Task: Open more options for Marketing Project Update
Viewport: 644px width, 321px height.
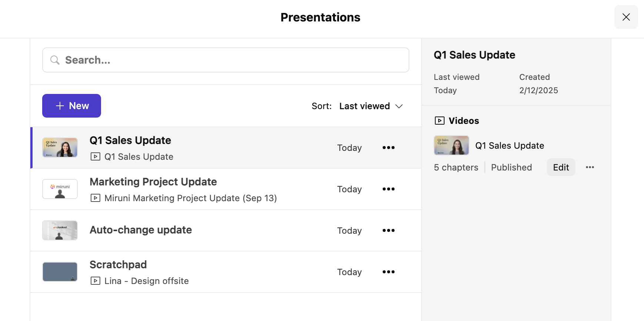Action: pos(388,189)
